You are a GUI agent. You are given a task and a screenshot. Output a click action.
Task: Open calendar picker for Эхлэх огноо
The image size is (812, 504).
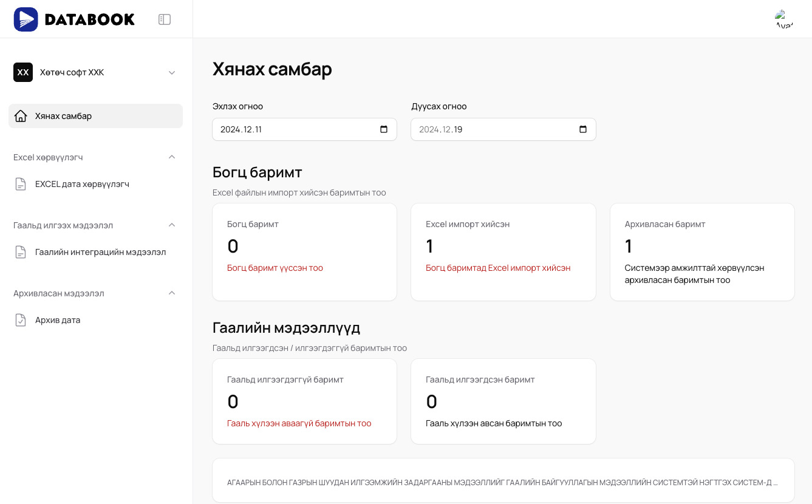(x=384, y=129)
